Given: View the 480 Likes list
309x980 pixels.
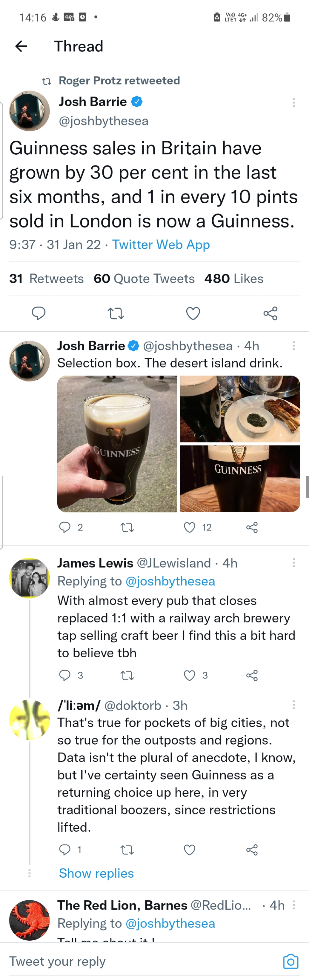Looking at the screenshot, I should click(x=234, y=279).
